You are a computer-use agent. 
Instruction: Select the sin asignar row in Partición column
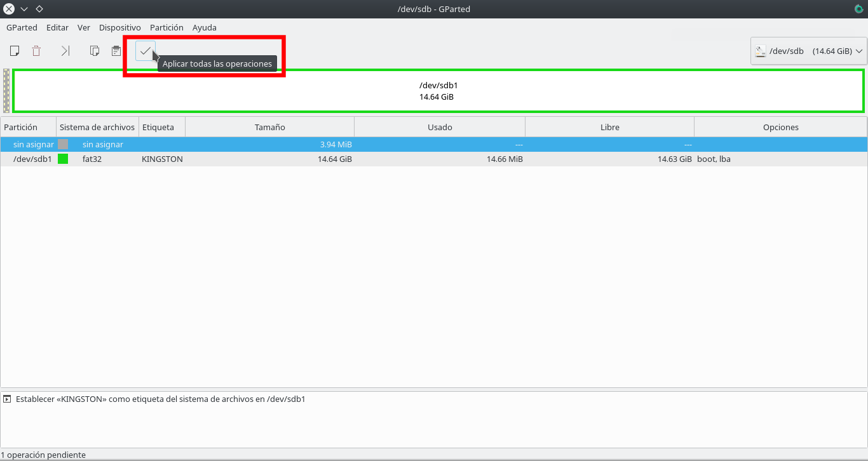tap(33, 144)
